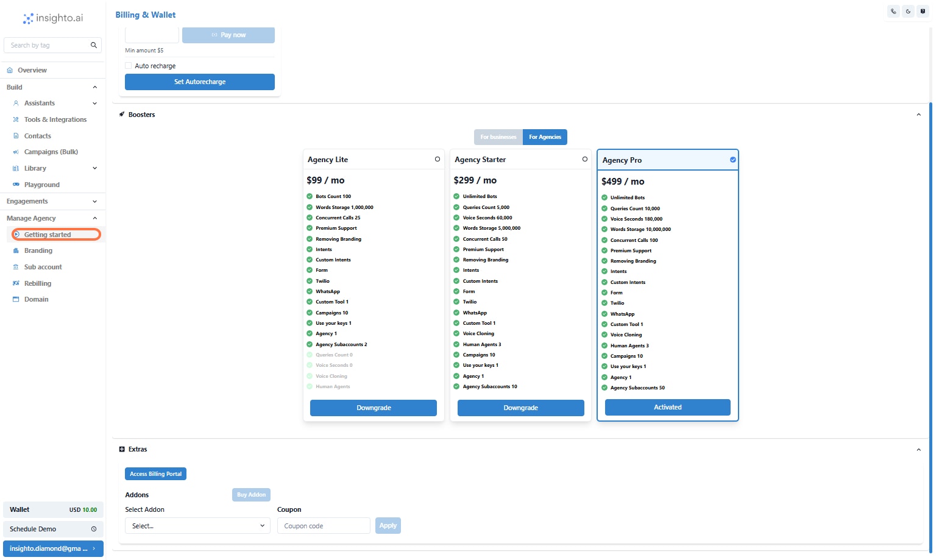Click the Domain window icon
This screenshot has height=560, width=939.
click(16, 299)
